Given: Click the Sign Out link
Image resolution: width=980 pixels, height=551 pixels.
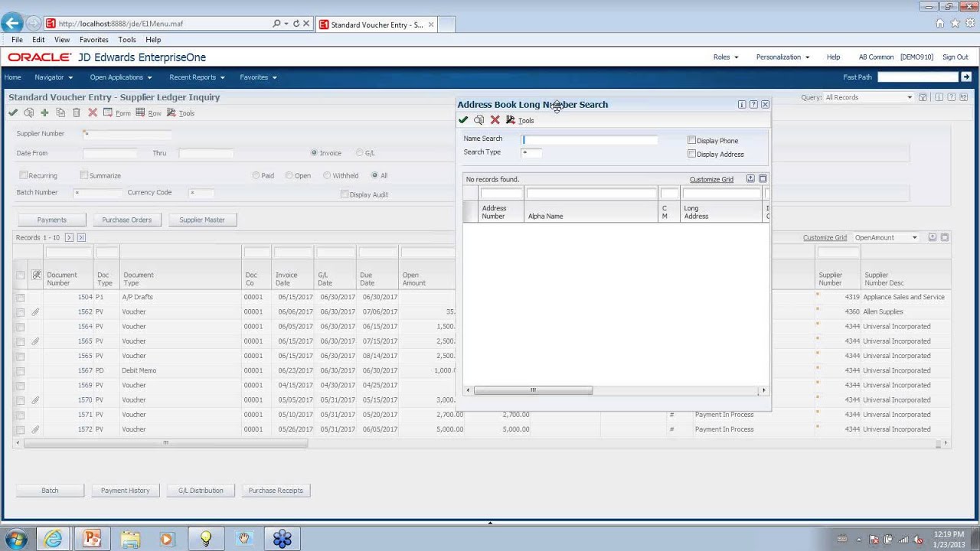Looking at the screenshot, I should coord(955,57).
